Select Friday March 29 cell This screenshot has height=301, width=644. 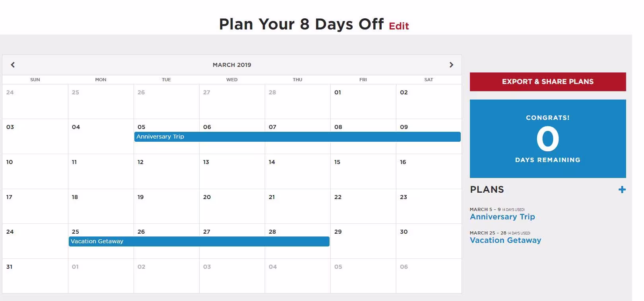point(363,241)
